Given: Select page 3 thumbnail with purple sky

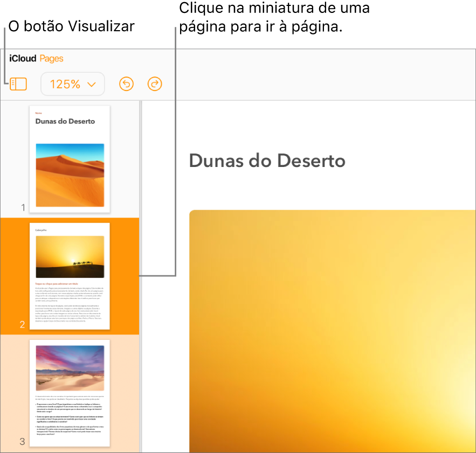Looking at the screenshot, I should tap(70, 393).
